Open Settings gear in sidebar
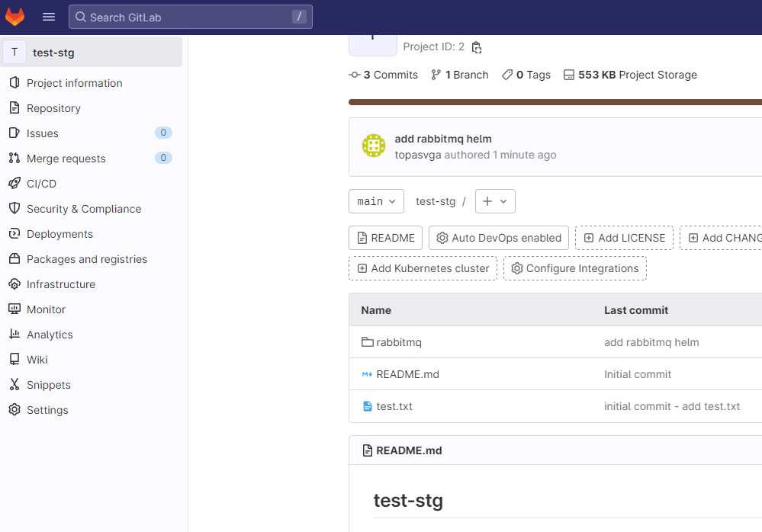Viewport: 762px width, 532px height. click(x=14, y=410)
